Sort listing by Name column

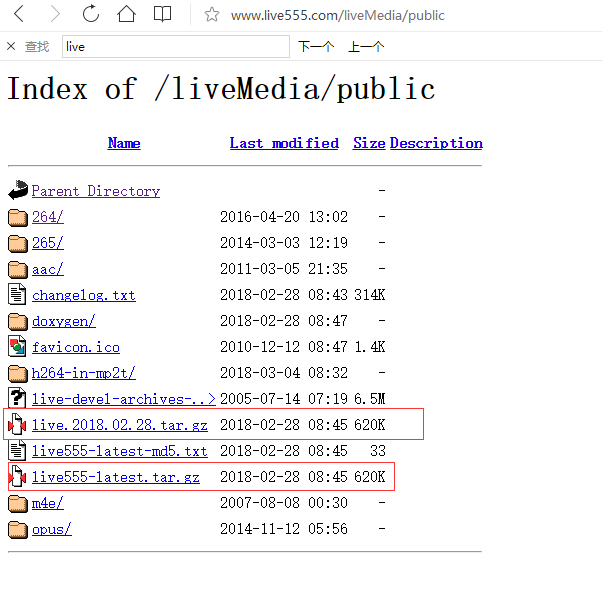[124, 143]
